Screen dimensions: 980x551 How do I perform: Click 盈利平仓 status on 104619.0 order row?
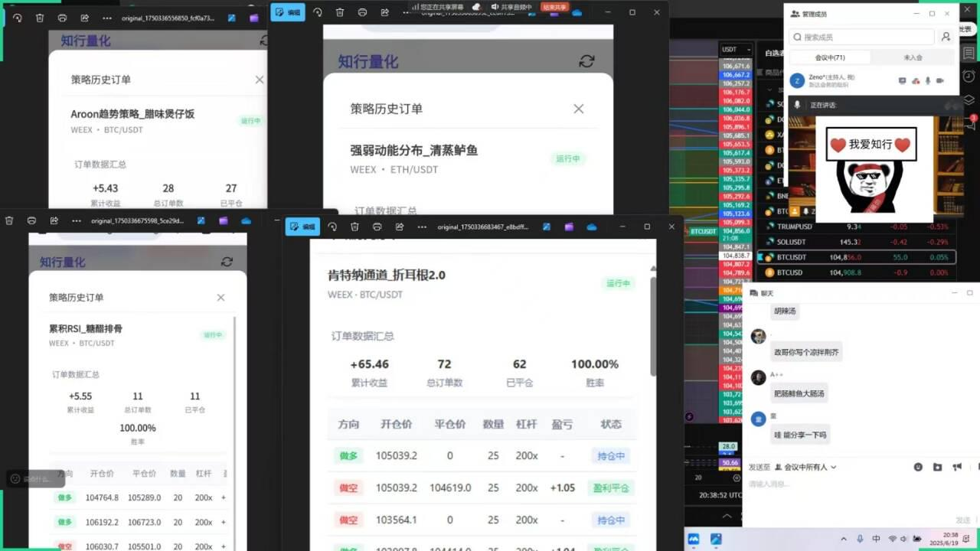click(611, 487)
